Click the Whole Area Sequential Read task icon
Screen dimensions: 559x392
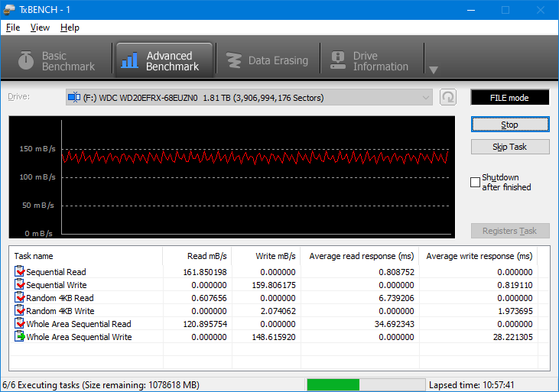click(x=20, y=323)
